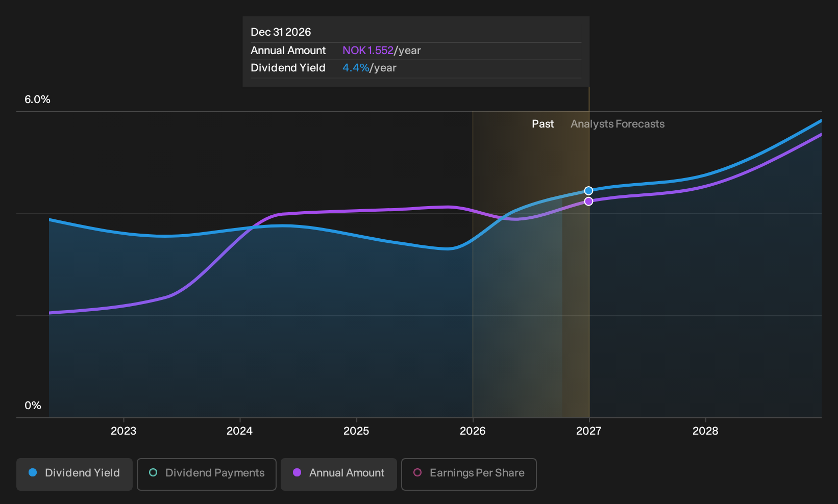Click the NOK 1.552 annual amount value
The image size is (838, 504).
coord(368,51)
